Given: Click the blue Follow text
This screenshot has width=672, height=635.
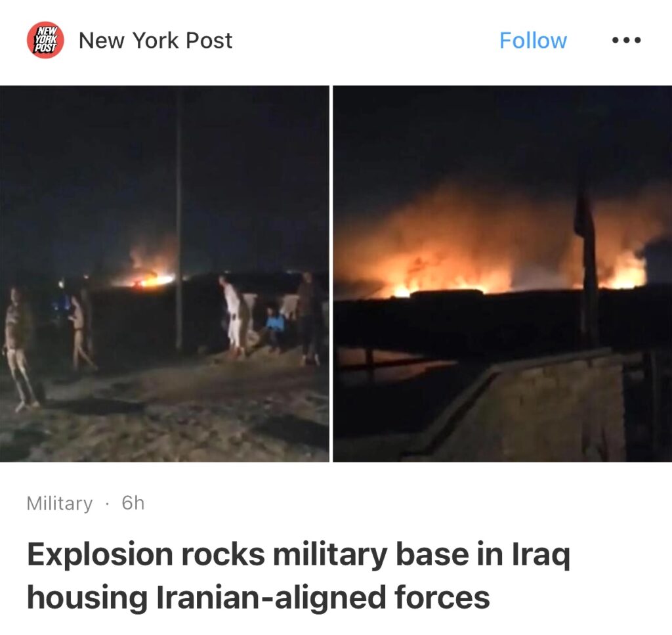Looking at the screenshot, I should coord(533,40).
